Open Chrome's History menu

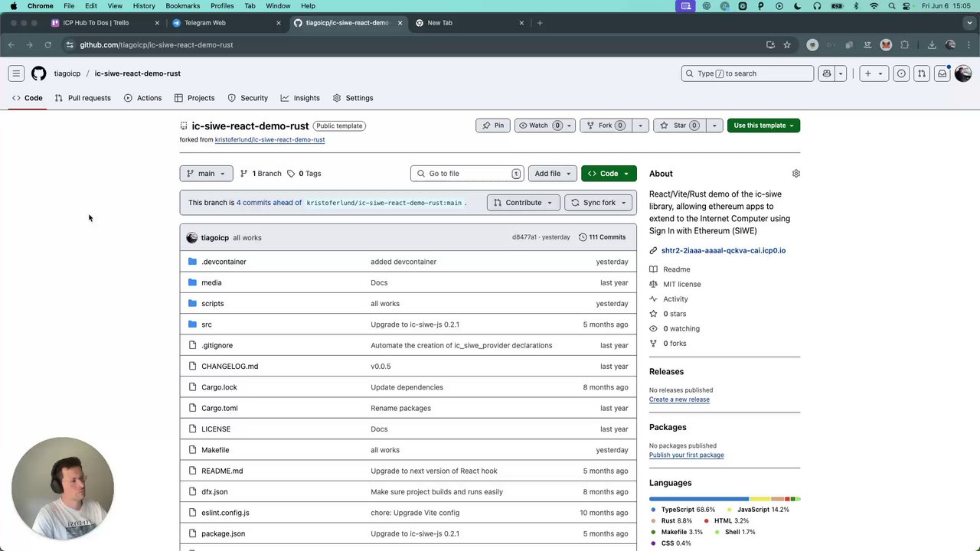(144, 6)
